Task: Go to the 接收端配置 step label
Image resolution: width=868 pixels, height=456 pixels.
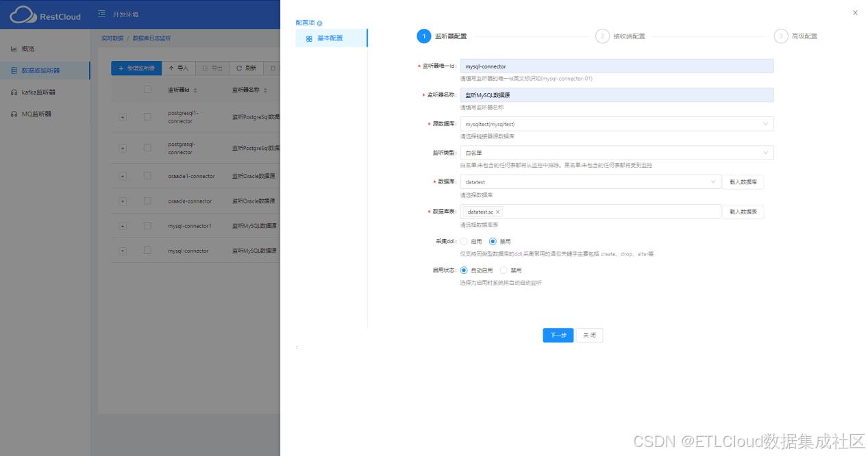Action: (629, 36)
